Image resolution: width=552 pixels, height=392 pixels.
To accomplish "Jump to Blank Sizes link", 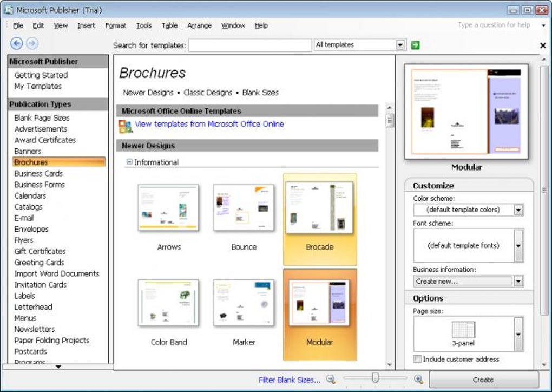I will (x=260, y=93).
